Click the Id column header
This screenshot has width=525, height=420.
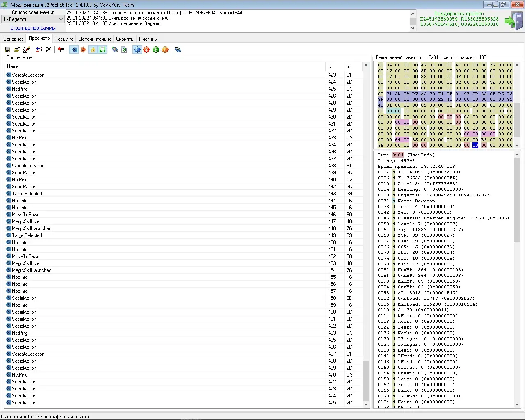[353, 66]
